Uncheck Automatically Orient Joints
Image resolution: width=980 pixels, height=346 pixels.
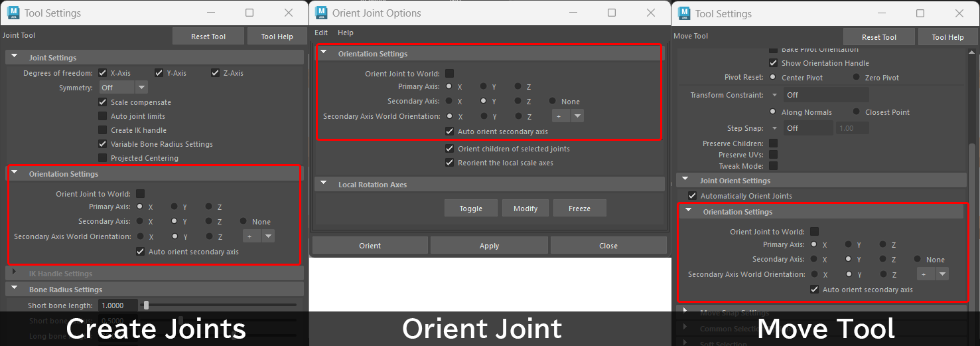[693, 196]
